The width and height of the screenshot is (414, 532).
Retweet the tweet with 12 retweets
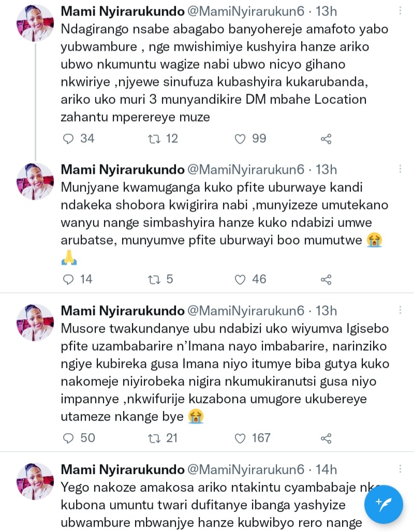[x=155, y=139]
